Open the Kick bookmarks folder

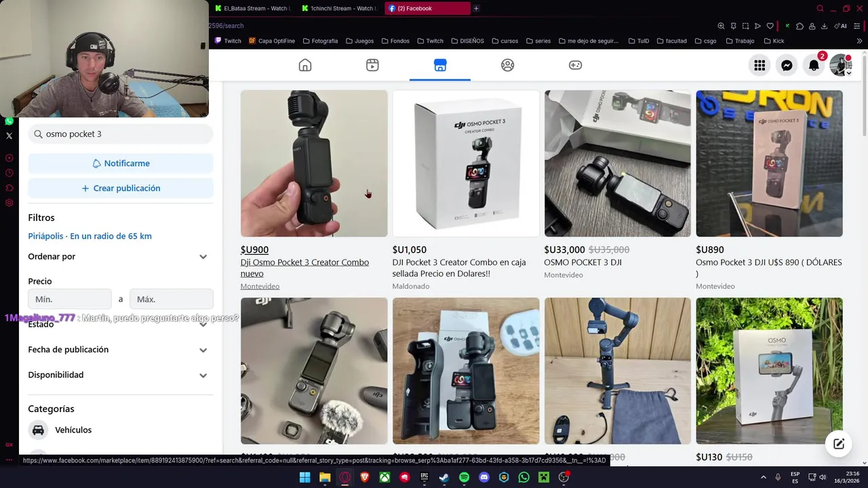pyautogui.click(x=773, y=41)
